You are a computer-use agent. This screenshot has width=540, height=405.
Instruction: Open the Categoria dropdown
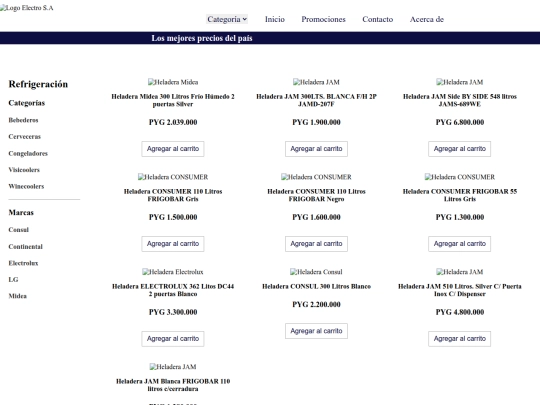coord(227,19)
